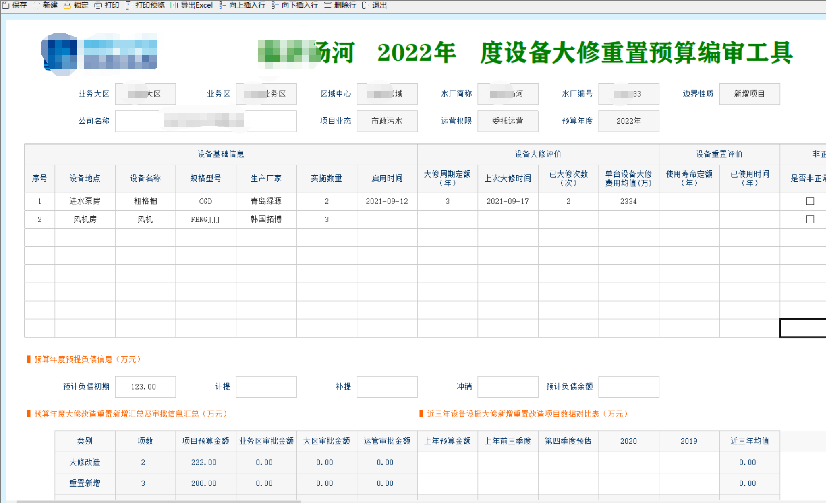Click the 大修周期定额(年) column header
Image resolution: width=827 pixels, height=504 pixels.
click(448, 178)
